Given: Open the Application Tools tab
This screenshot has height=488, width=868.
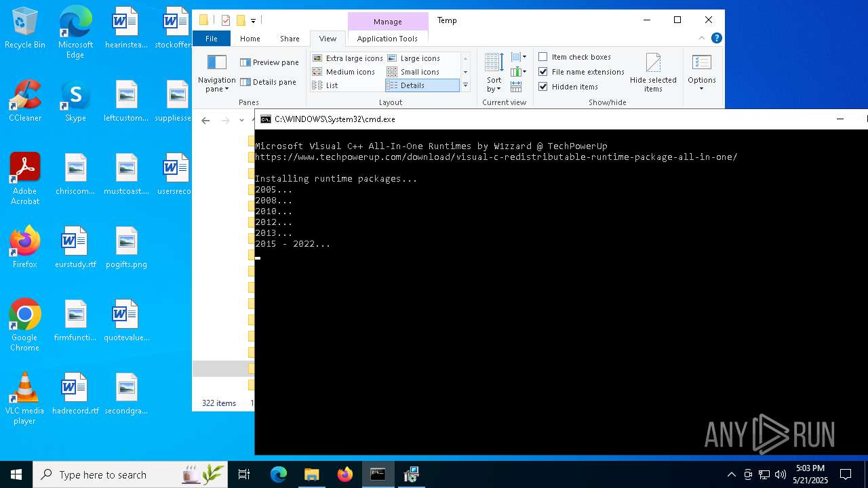Looking at the screenshot, I should tap(387, 39).
